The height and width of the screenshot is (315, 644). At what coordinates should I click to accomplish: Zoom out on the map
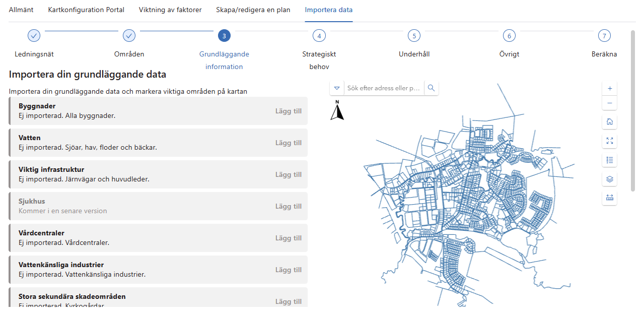click(x=610, y=103)
